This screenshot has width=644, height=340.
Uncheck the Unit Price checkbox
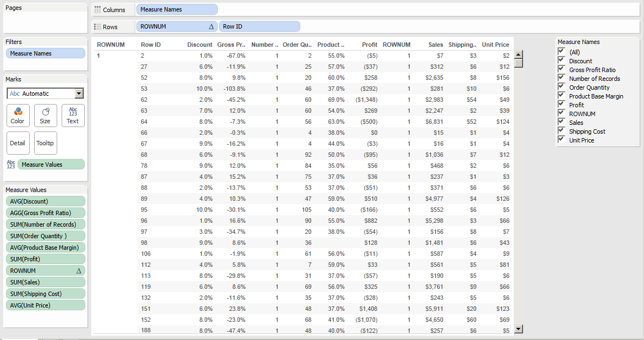[x=562, y=140]
